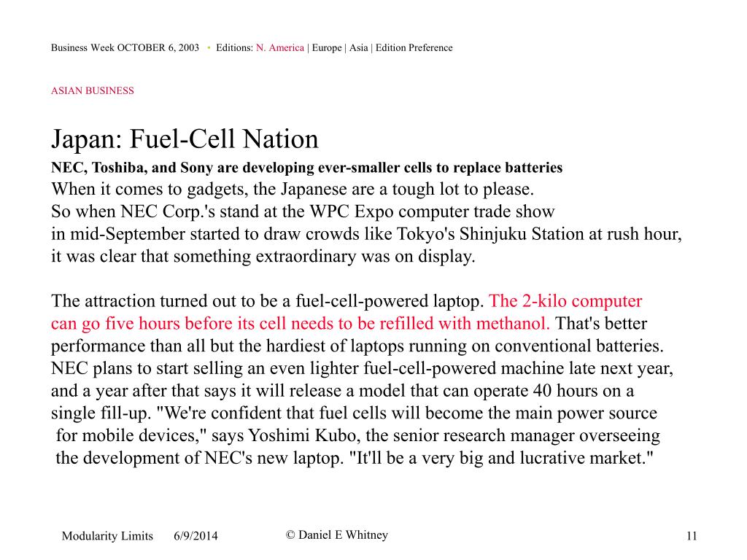The width and height of the screenshot is (747, 560).
Task: Click the 'Modularity Limits' footer text
Action: (107, 536)
